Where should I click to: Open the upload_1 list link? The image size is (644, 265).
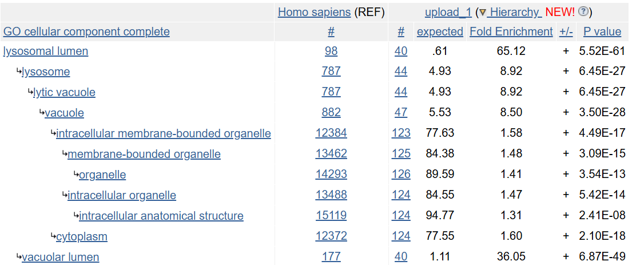[x=448, y=13]
